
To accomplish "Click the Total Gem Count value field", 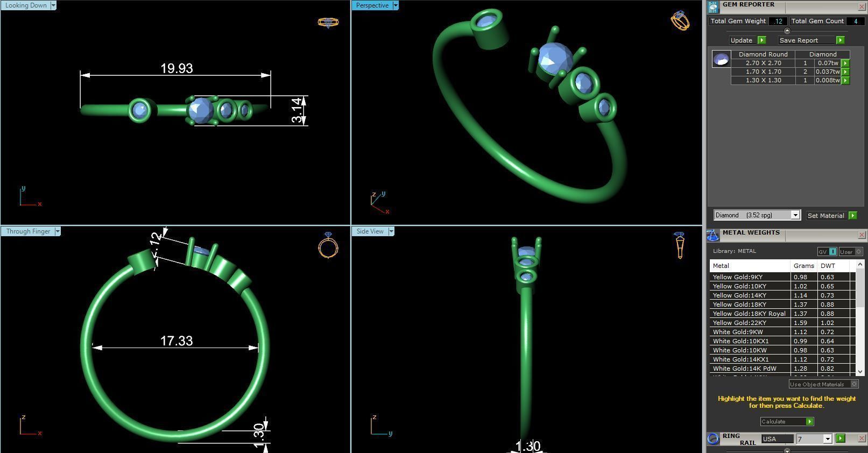I will (x=855, y=21).
